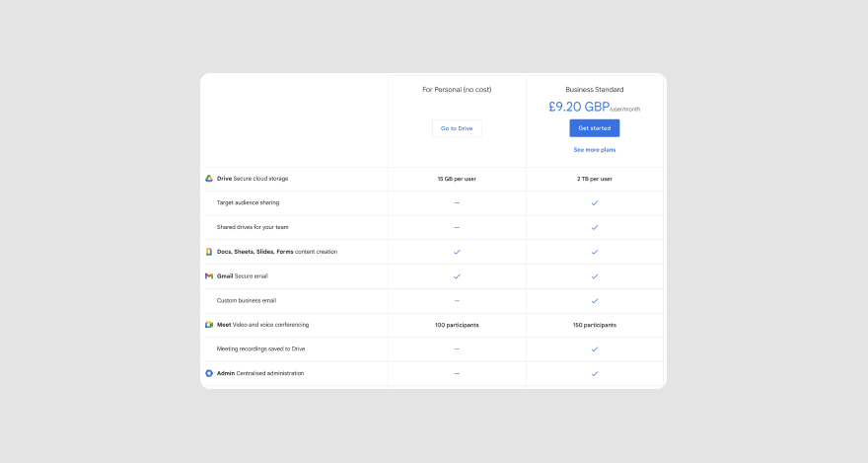The width and height of the screenshot is (868, 463).
Task: Click Personal dash for Shared drives
Action: [457, 227]
